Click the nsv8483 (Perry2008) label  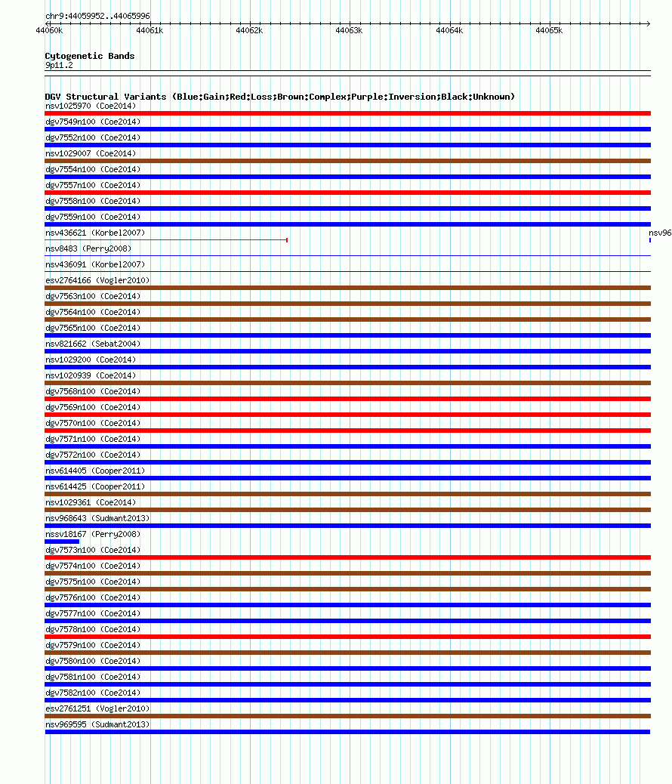pyautogui.click(x=88, y=248)
